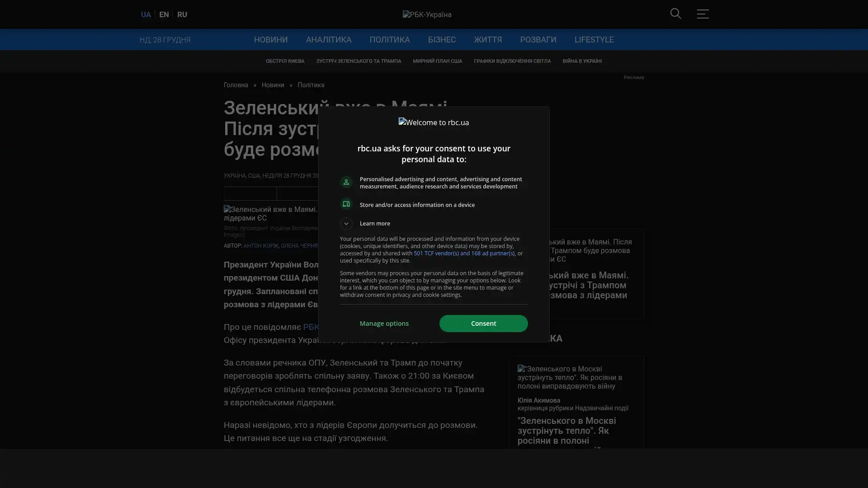868x488 pixels.
Task: Open the АНАЛІТИКА menu section
Action: coord(328,40)
